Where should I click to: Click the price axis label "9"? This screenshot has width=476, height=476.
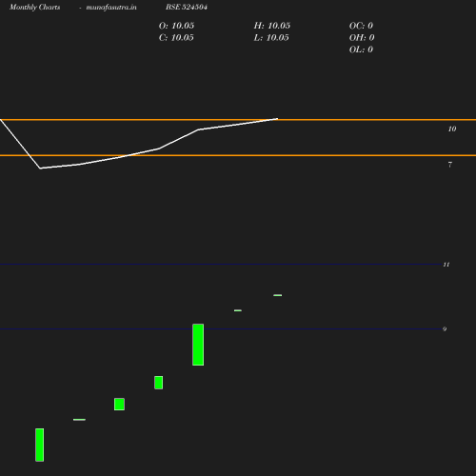(445, 329)
